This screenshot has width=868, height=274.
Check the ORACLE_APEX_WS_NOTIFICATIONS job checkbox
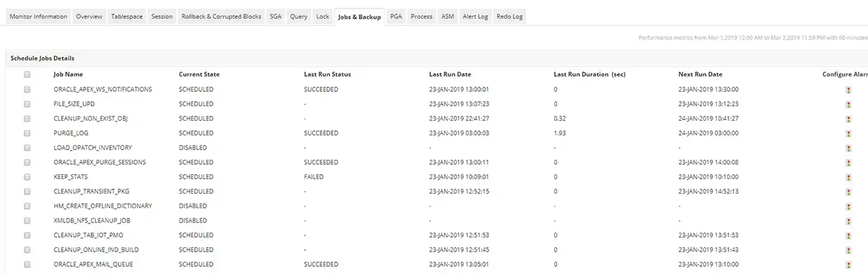click(27, 90)
